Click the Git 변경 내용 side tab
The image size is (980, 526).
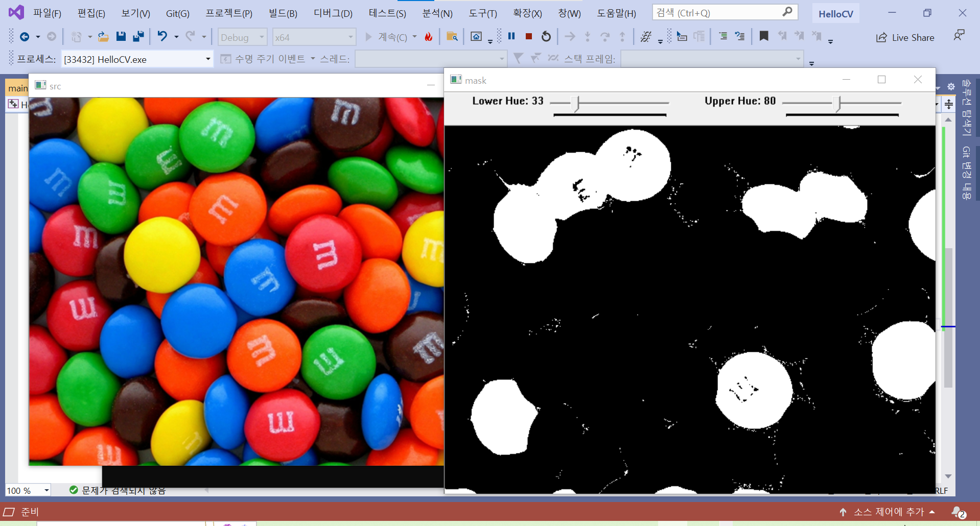pos(966,173)
